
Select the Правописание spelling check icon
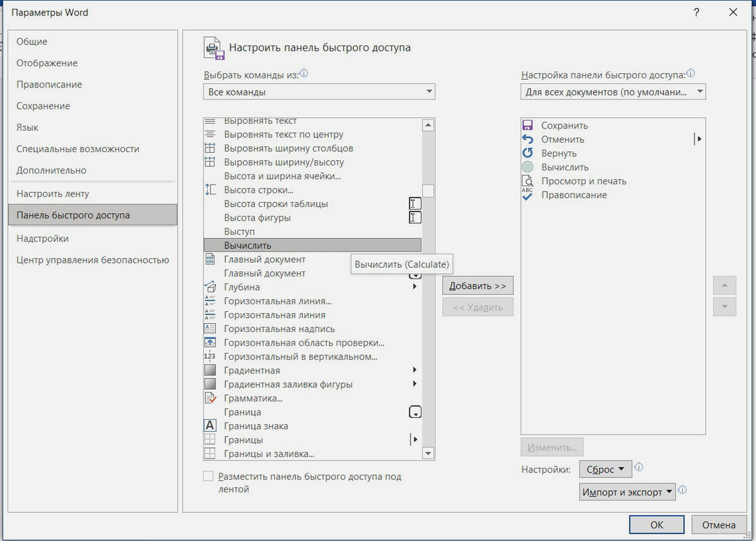(x=527, y=195)
